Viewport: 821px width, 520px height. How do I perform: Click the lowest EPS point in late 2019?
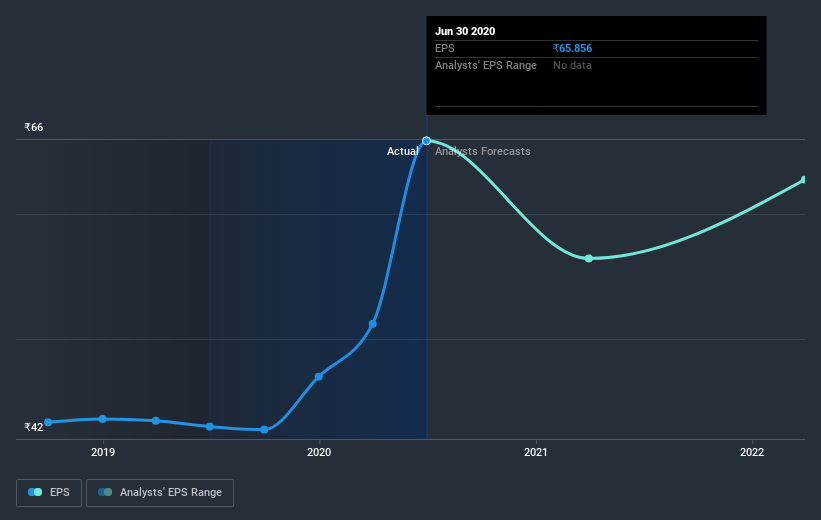coord(264,430)
